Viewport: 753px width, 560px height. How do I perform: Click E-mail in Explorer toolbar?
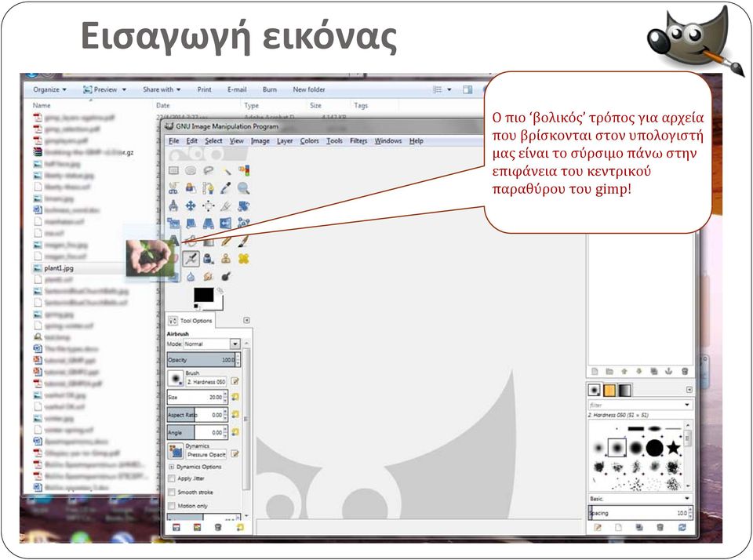237,89
